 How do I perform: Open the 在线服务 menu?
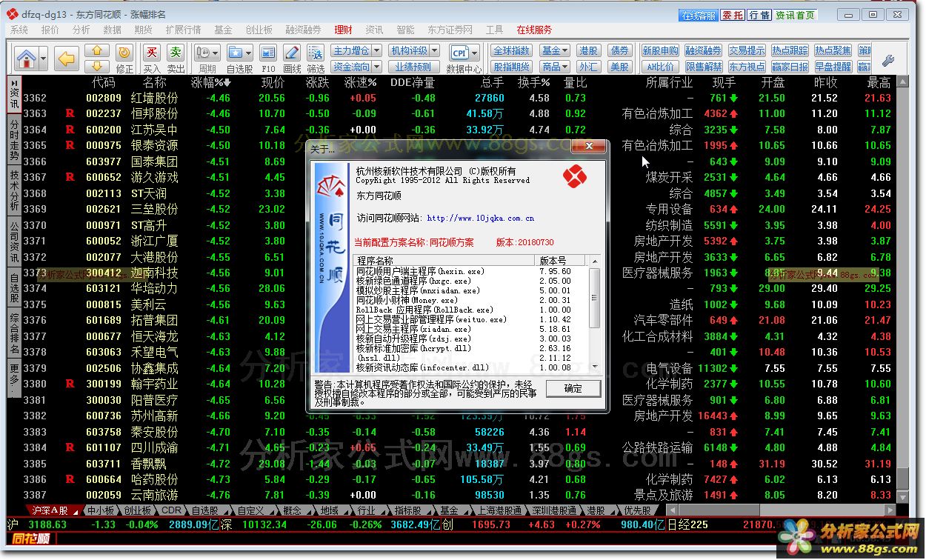tap(534, 30)
